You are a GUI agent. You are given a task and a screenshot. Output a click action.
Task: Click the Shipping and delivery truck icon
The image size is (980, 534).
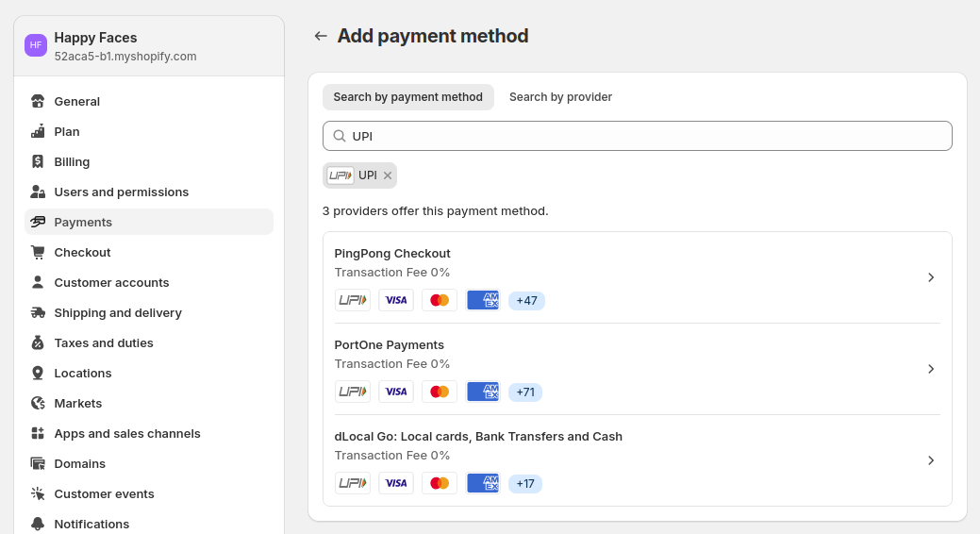click(38, 312)
